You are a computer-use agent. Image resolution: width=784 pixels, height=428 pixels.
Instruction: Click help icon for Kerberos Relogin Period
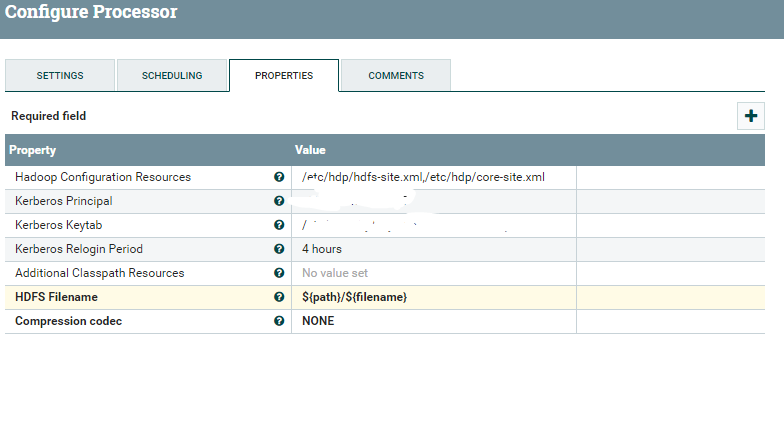[279, 249]
